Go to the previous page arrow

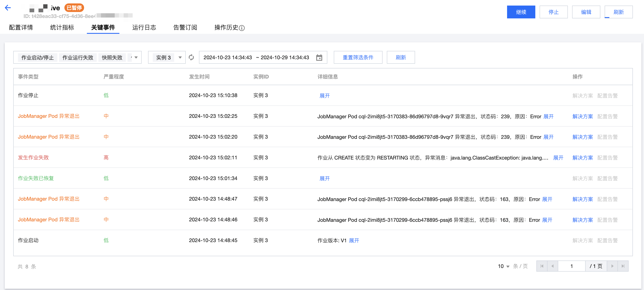coord(552,266)
